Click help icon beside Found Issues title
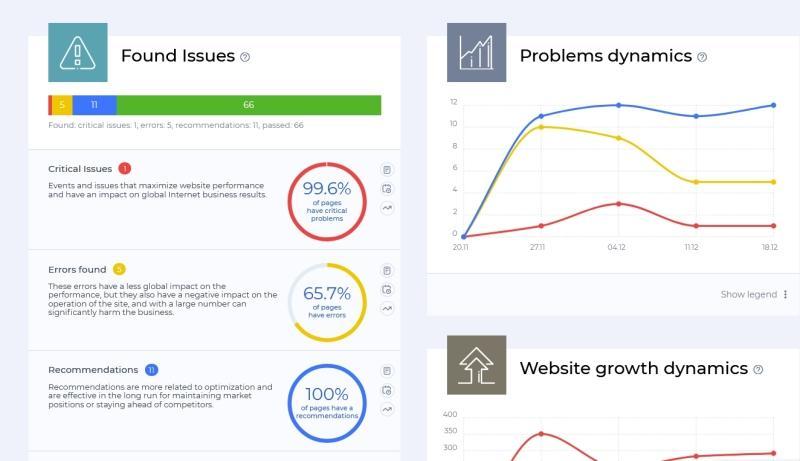 (x=245, y=57)
